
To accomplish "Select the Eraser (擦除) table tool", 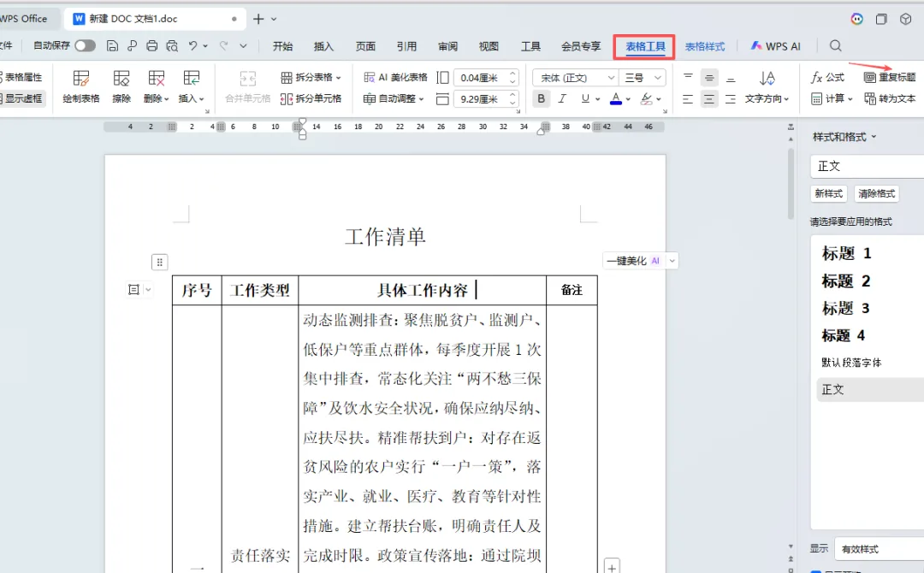I will click(121, 87).
